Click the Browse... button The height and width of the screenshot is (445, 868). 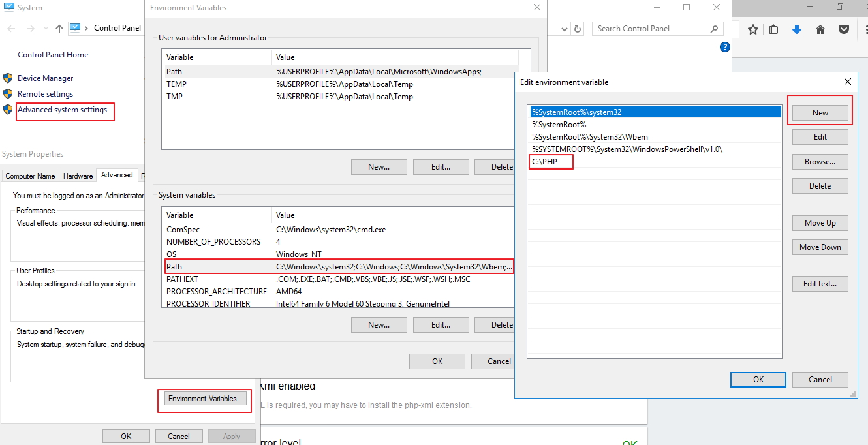pos(820,162)
